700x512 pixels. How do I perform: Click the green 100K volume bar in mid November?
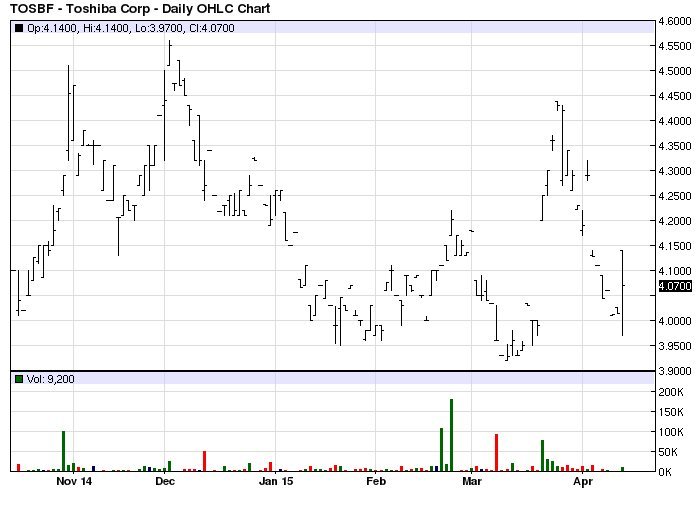(63, 451)
